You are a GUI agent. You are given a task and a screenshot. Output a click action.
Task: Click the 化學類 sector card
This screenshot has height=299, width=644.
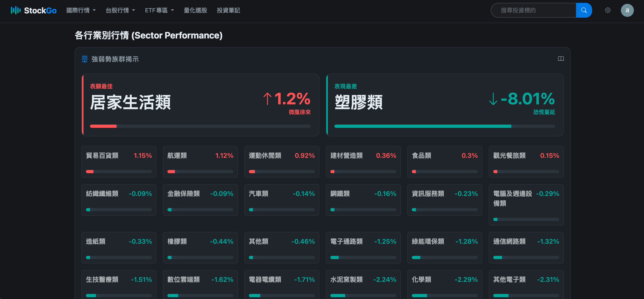tap(445, 284)
